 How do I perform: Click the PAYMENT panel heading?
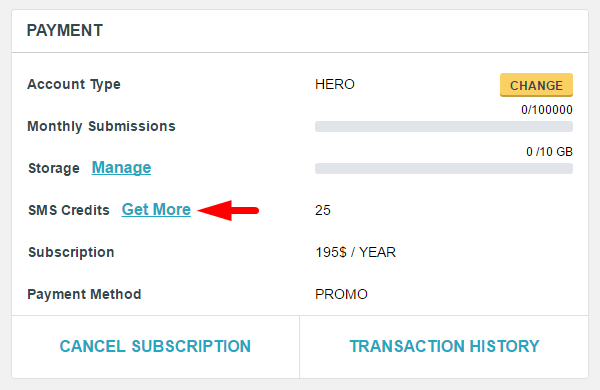coord(65,31)
